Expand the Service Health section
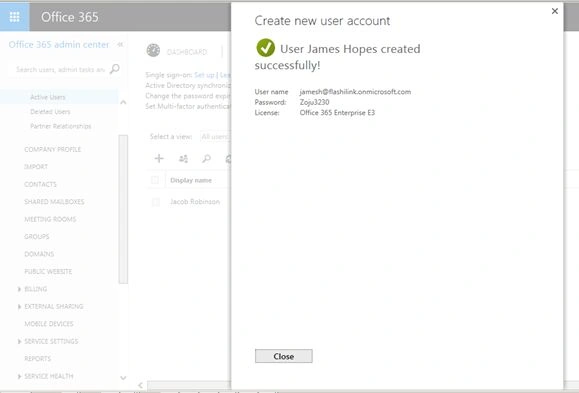 click(19, 376)
